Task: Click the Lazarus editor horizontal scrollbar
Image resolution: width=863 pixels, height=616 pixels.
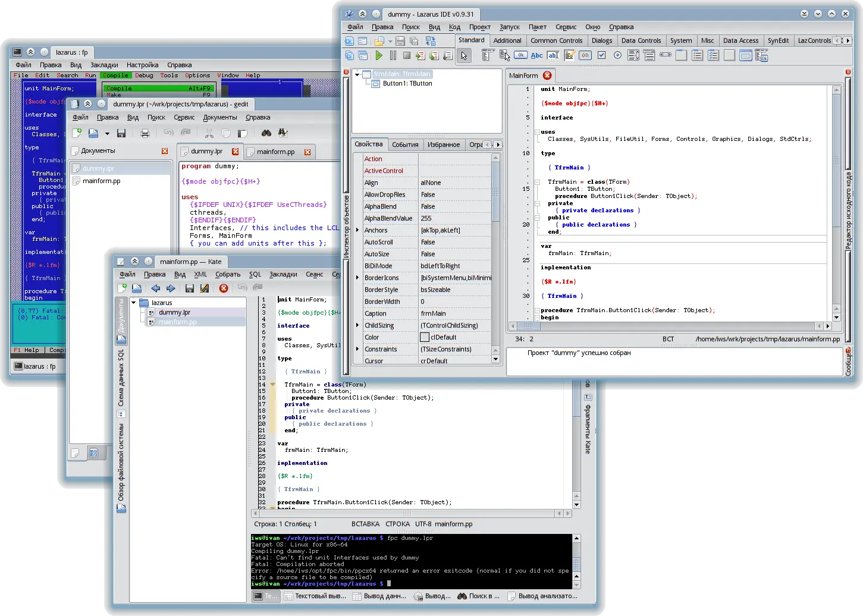Action: pyautogui.click(x=670, y=326)
